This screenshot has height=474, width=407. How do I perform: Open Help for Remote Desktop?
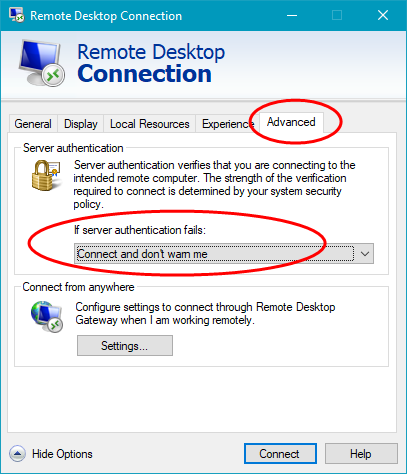pyautogui.click(x=361, y=454)
